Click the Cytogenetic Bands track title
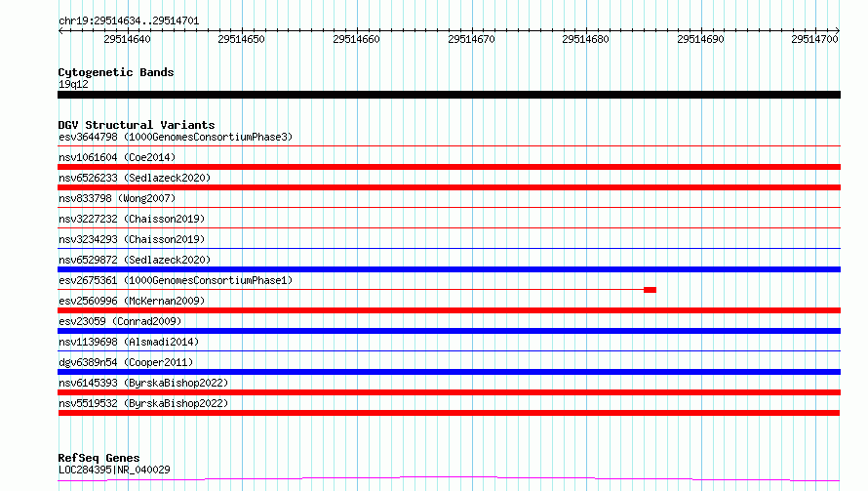Screen dimensions: 868x491 pos(116,72)
